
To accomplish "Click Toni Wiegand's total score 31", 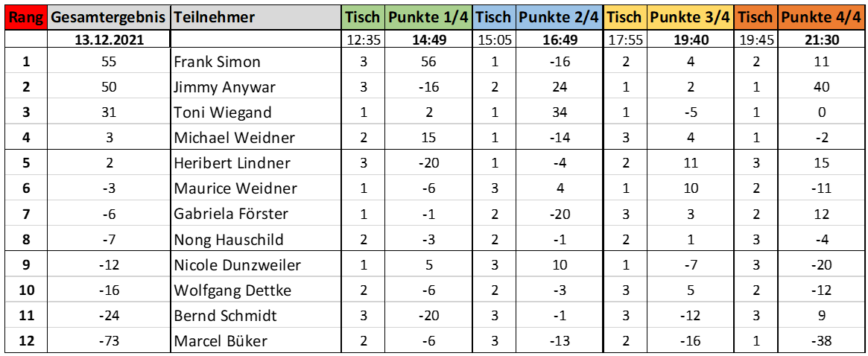I will [109, 112].
